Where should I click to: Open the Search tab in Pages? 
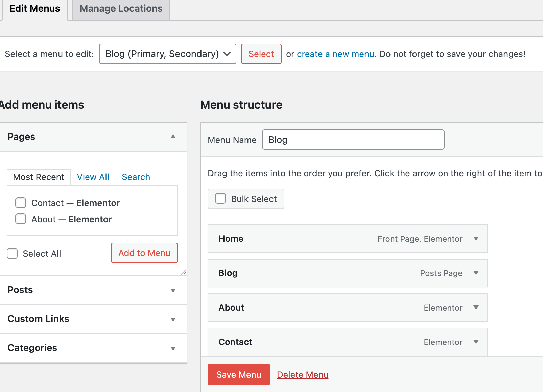[136, 177]
